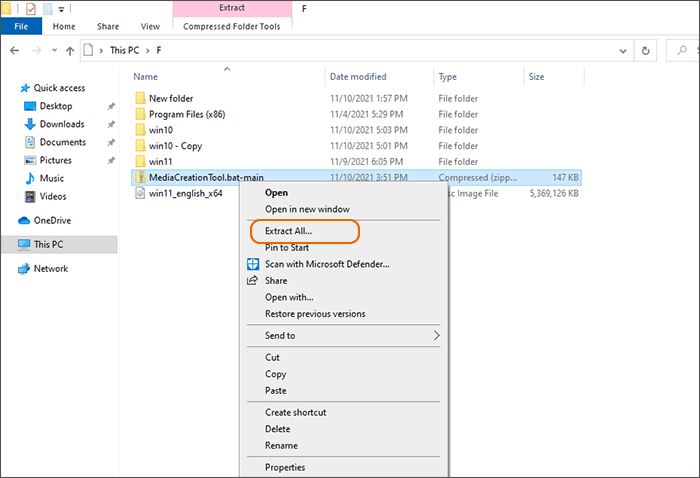This screenshot has width=700, height=478.
Task: Click the pin icon beside Downloads
Action: click(x=111, y=124)
